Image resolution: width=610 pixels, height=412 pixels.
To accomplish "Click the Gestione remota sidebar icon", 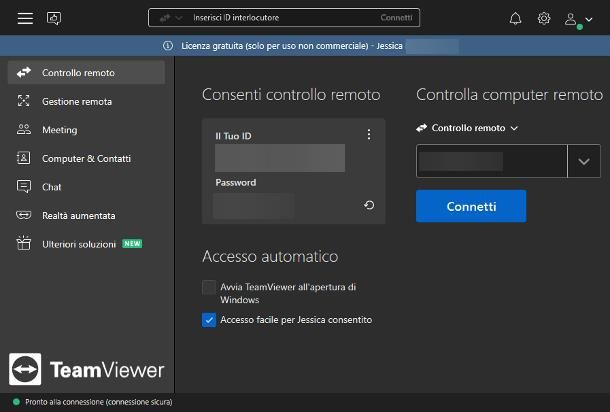I will [24, 101].
